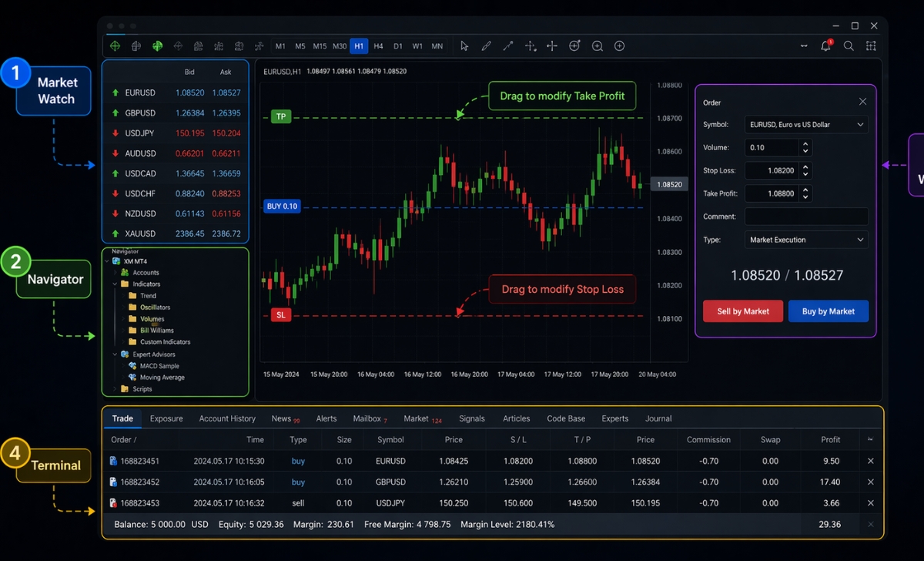Image resolution: width=924 pixels, height=561 pixels.
Task: Select the pencil drawing tool
Action: 486,45
